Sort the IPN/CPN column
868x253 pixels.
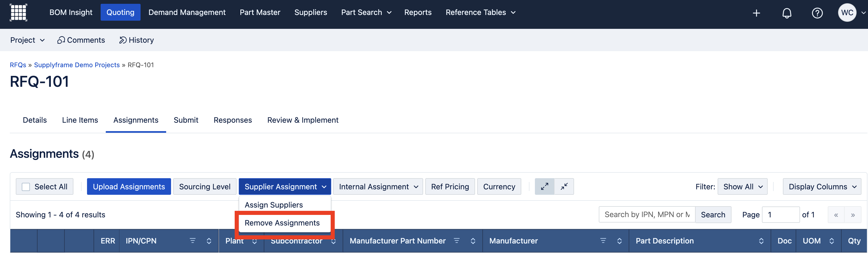[209, 241]
